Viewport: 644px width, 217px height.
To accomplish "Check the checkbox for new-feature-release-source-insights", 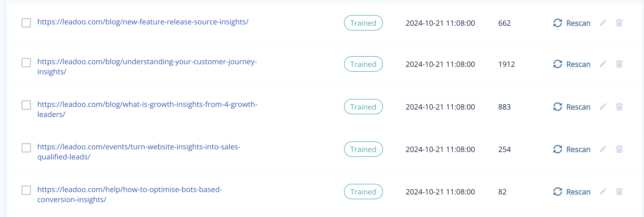I will coord(26,23).
